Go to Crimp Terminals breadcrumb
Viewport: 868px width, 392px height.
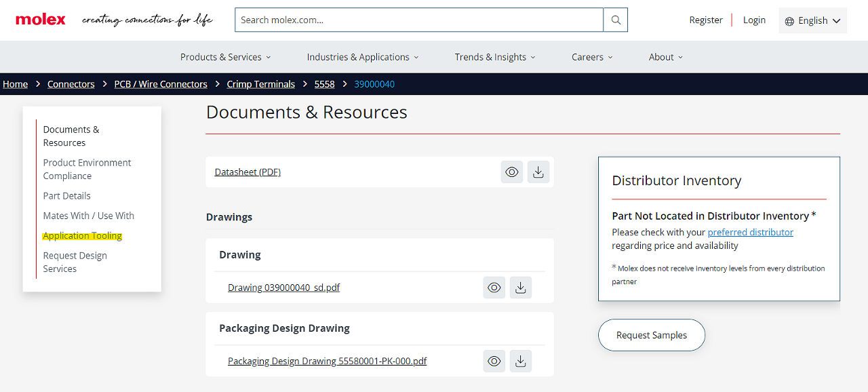pyautogui.click(x=261, y=84)
